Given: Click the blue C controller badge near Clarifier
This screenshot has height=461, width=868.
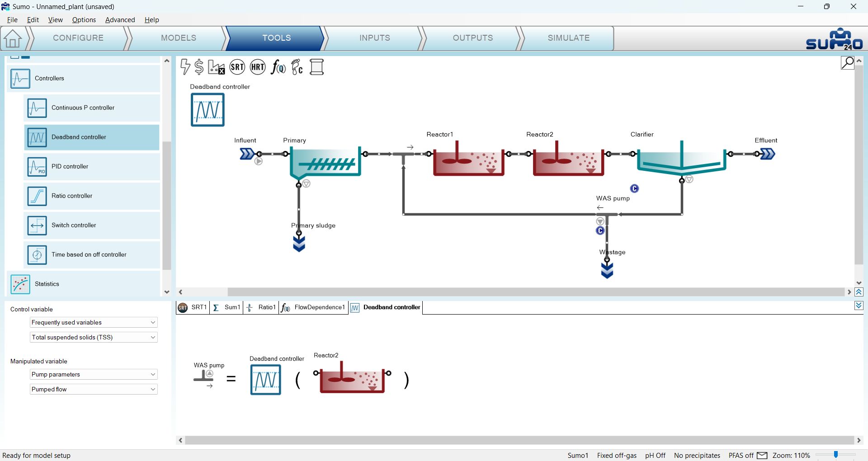Looking at the screenshot, I should tap(634, 188).
